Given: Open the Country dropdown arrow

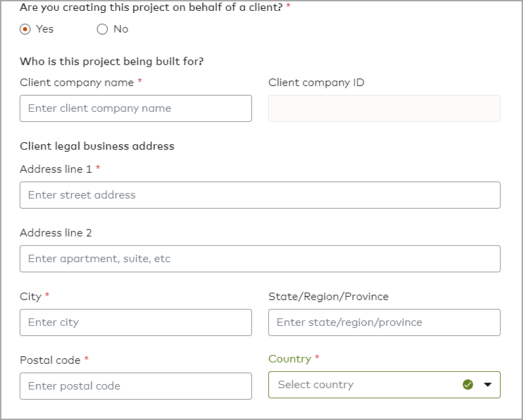Looking at the screenshot, I should coord(488,385).
